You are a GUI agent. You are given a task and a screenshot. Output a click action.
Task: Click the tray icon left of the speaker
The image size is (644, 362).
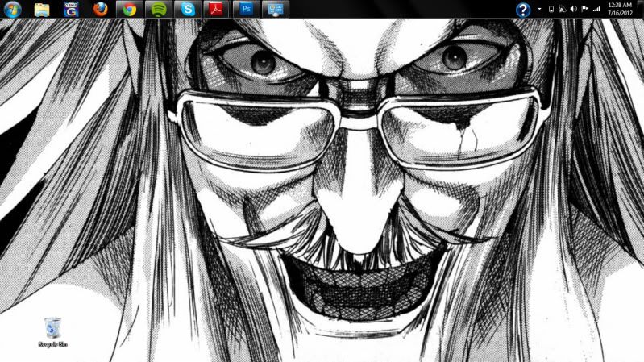(x=563, y=9)
